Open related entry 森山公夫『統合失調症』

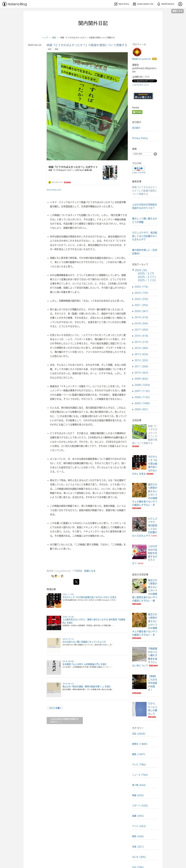tap(86, 686)
